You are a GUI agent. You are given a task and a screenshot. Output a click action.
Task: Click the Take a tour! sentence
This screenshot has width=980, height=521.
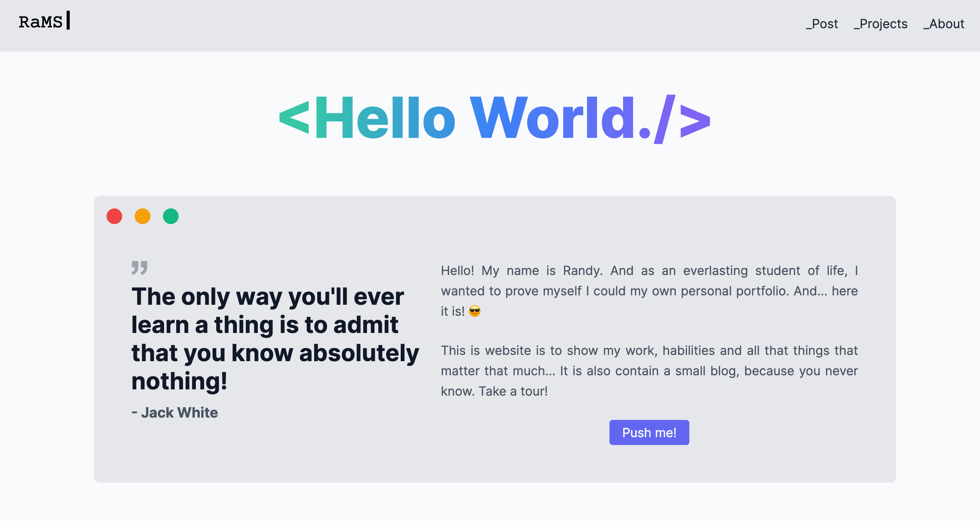coord(513,391)
